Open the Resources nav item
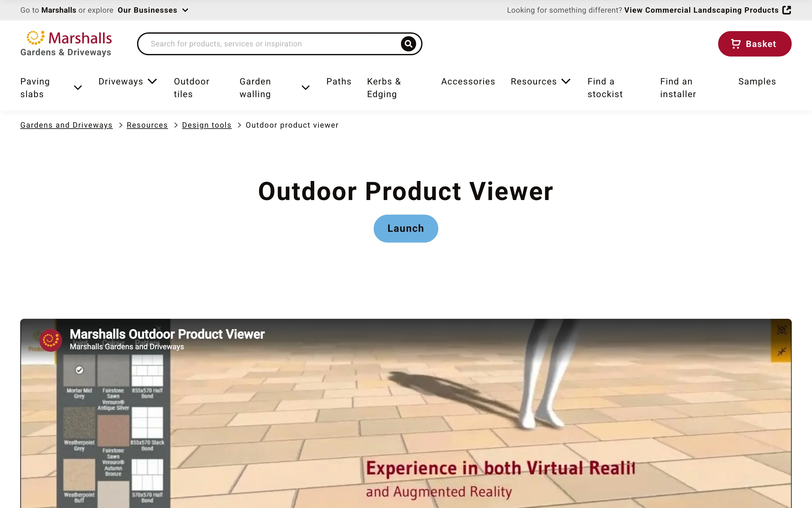The width and height of the screenshot is (812, 508). click(x=534, y=81)
